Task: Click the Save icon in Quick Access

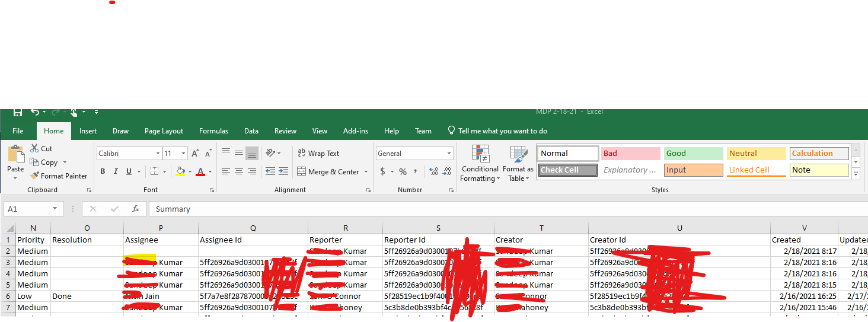Action: pyautogui.click(x=17, y=112)
